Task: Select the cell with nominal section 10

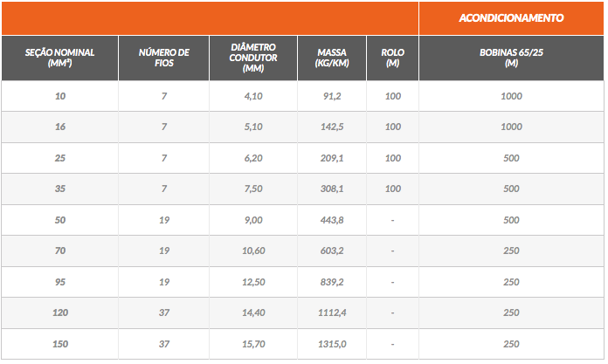Action: (x=60, y=96)
